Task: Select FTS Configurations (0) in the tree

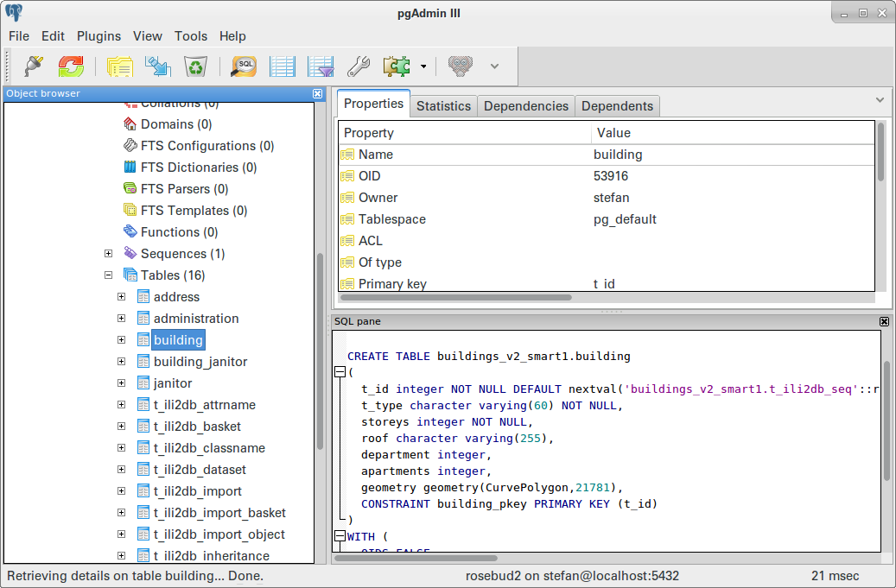Action: click(207, 146)
